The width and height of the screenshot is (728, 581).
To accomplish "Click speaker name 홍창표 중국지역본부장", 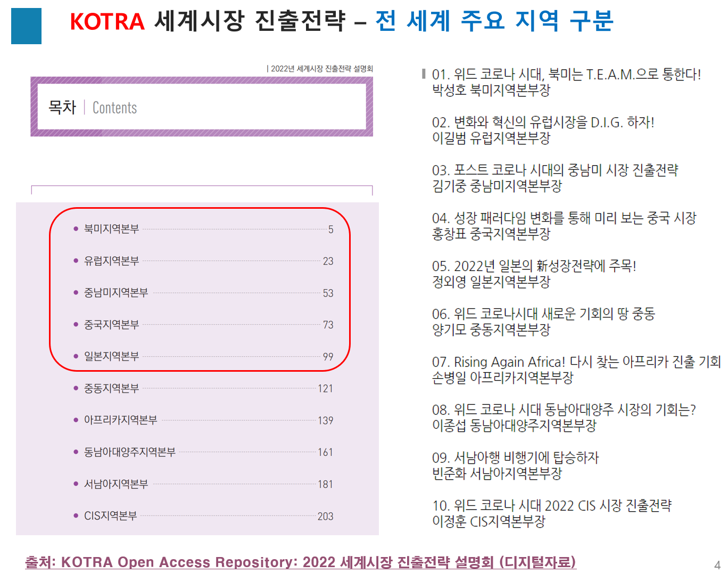I will (491, 234).
